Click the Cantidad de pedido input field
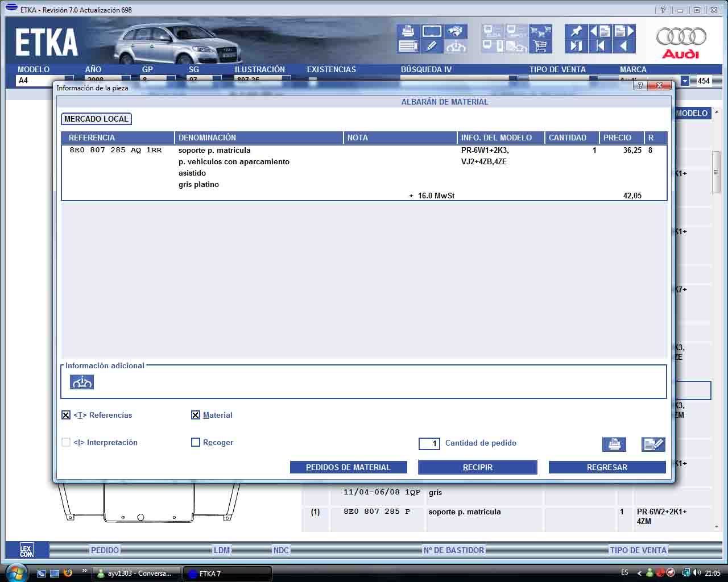This screenshot has height=582, width=728. pos(429,443)
